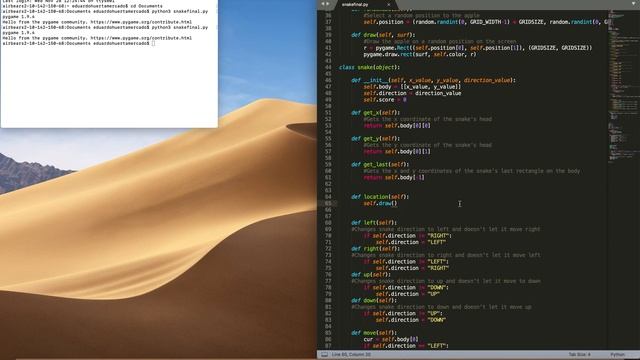Go back with the left tab arrow
640x360 pixels.
click(322, 4)
